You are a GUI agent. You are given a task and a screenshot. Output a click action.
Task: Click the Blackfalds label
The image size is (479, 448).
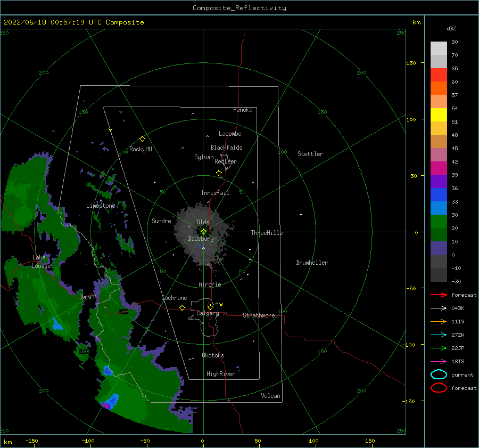tap(226, 148)
